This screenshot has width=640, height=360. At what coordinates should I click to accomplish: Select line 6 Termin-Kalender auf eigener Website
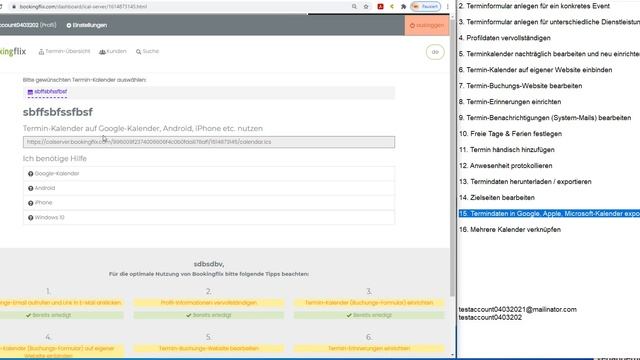(535, 70)
